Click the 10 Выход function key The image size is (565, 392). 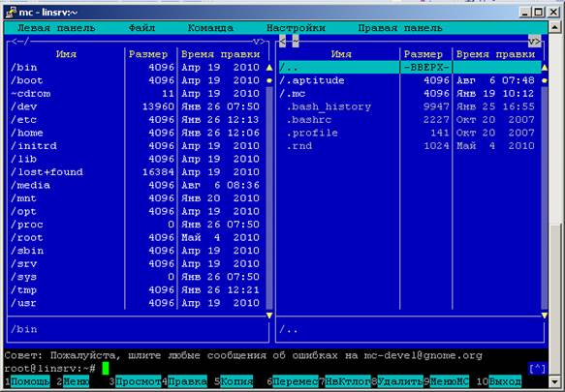coord(499,381)
